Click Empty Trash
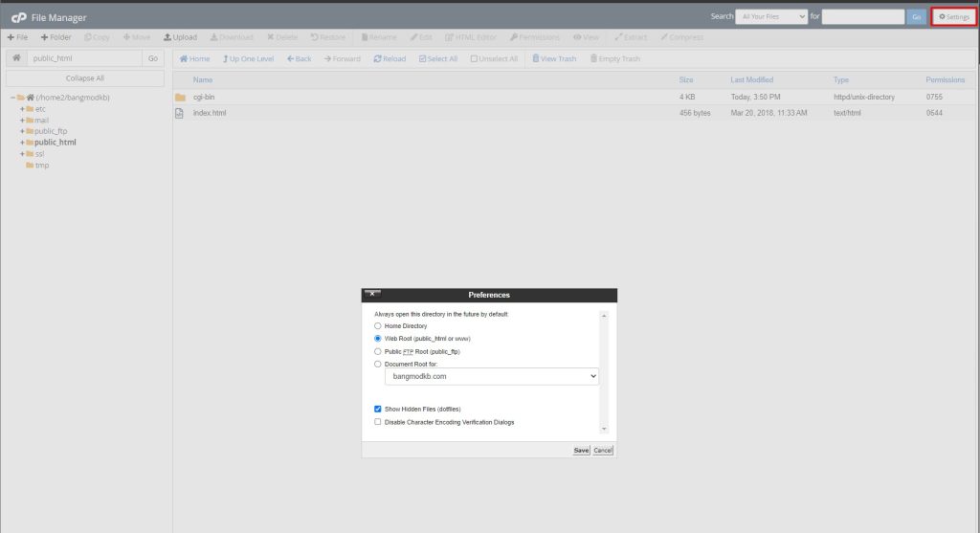This screenshot has height=533, width=980. [x=615, y=58]
